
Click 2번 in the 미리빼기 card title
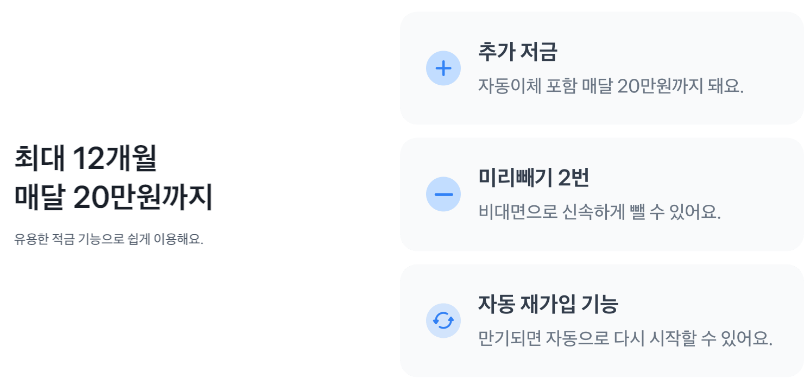[x=574, y=178]
